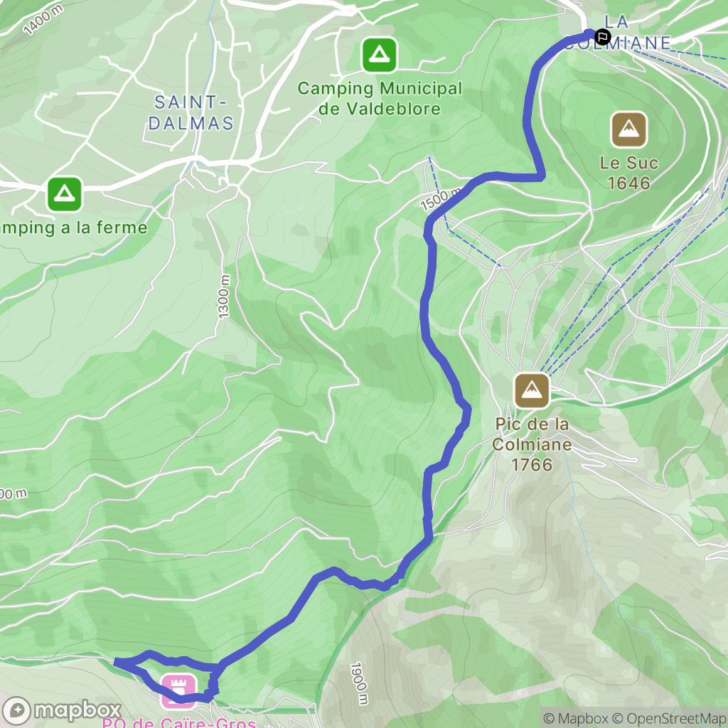Click the Pic de la Colmiane 1766 label
The height and width of the screenshot is (728, 728).
(532, 444)
